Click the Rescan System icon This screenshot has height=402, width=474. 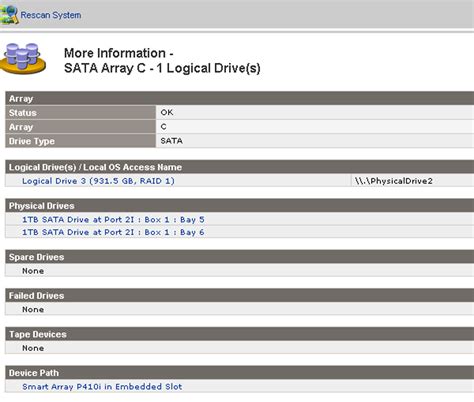tap(9, 15)
